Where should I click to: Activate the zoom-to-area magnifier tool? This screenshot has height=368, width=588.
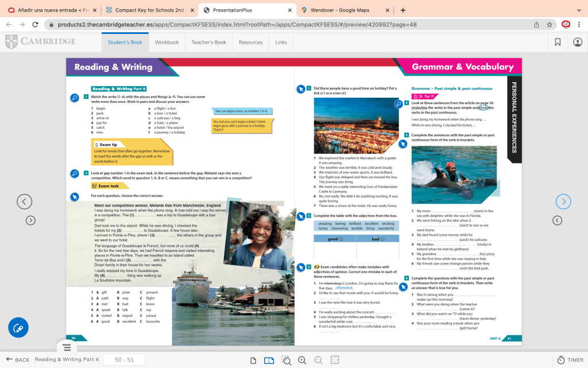(285, 360)
